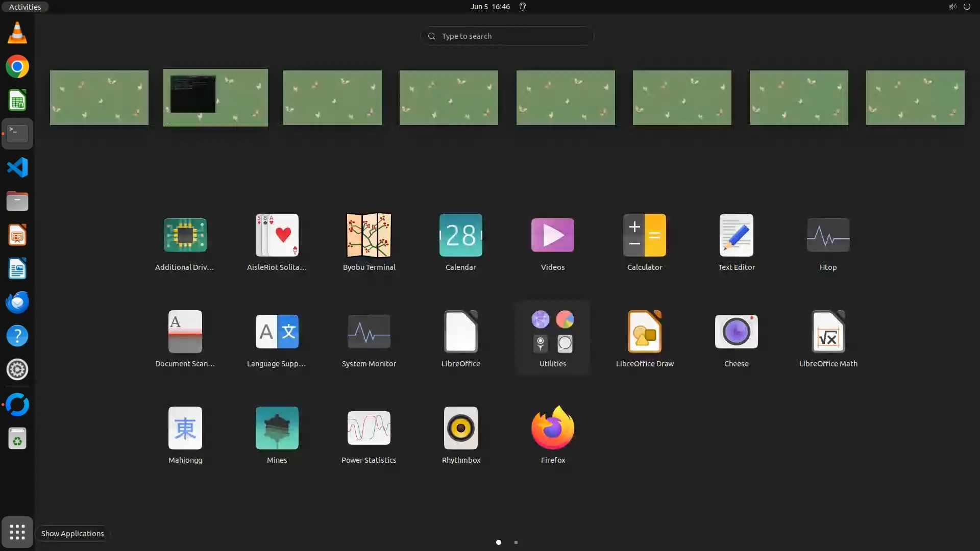Click Show Applications grid button
980x551 pixels.
click(x=17, y=532)
